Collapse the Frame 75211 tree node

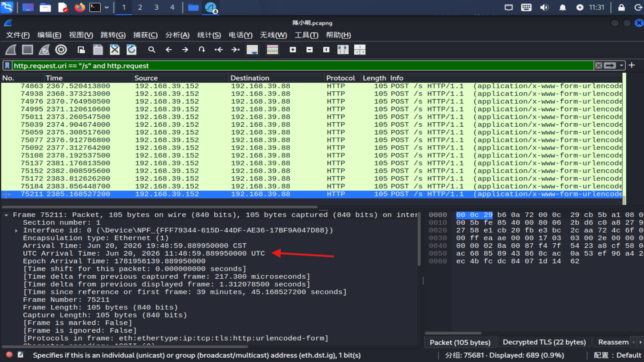tap(6, 215)
